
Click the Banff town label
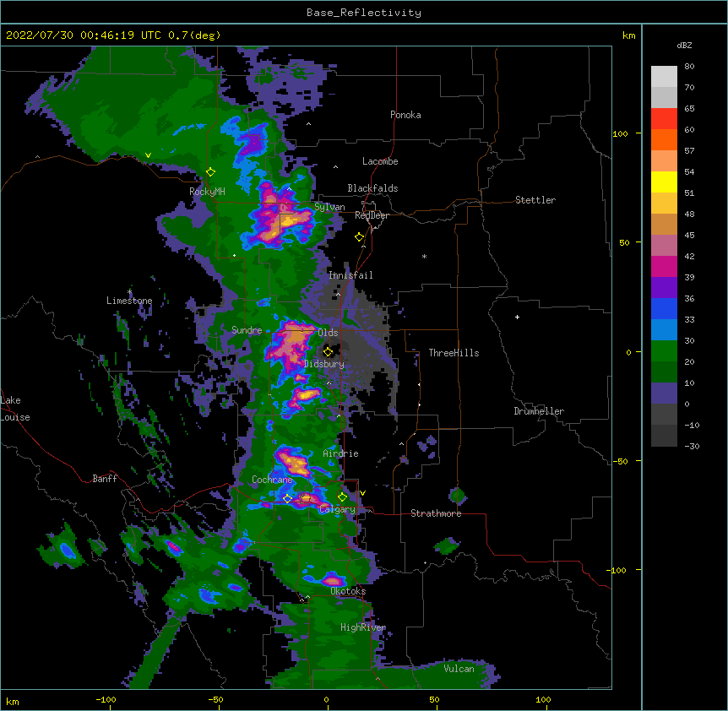tap(105, 479)
